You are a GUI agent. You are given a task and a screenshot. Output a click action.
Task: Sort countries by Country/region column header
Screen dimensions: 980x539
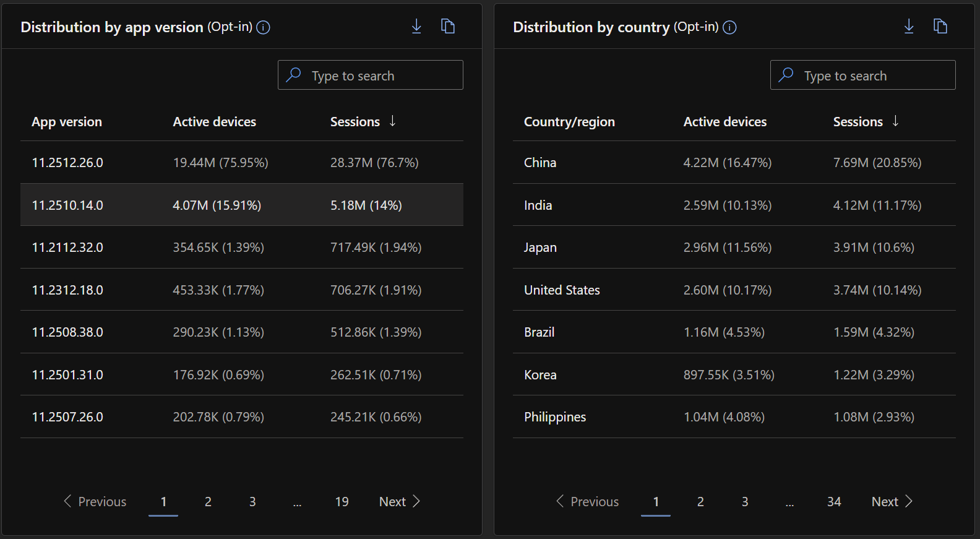(x=569, y=122)
